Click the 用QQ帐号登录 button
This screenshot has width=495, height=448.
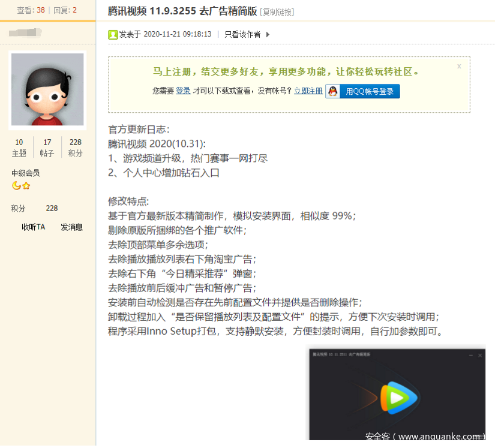363,92
